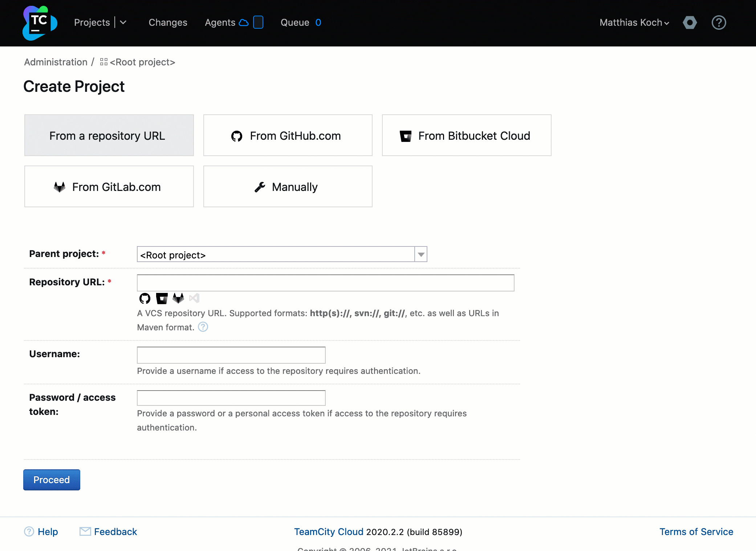The height and width of the screenshot is (551, 756).
Task: Click the GitLab icon below Repository URL
Action: click(x=178, y=298)
